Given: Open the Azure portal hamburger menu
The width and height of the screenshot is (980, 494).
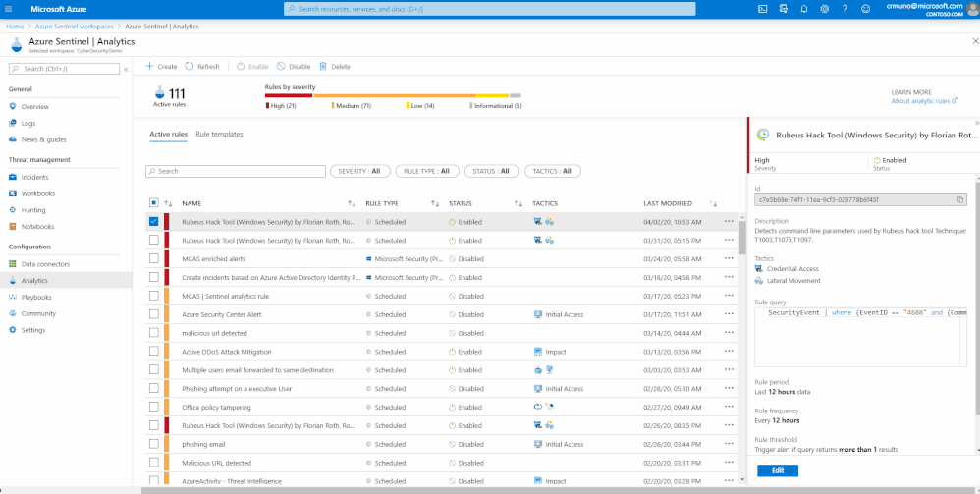Looking at the screenshot, I should (9, 9).
